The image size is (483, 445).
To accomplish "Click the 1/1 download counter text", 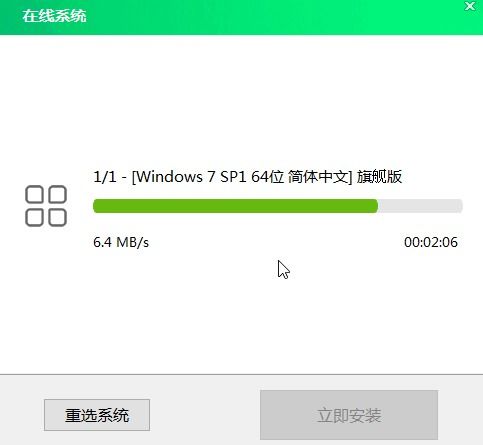I will click(x=105, y=177).
